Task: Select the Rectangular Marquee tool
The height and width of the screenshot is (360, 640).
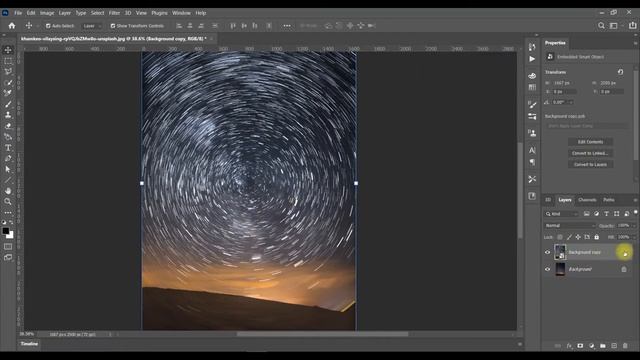Action: click(8, 61)
